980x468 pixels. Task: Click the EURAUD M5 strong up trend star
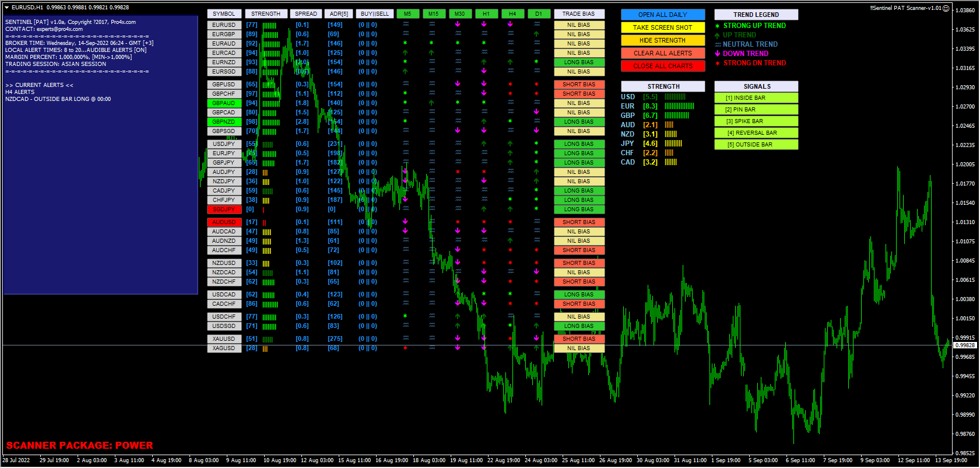coord(405,43)
